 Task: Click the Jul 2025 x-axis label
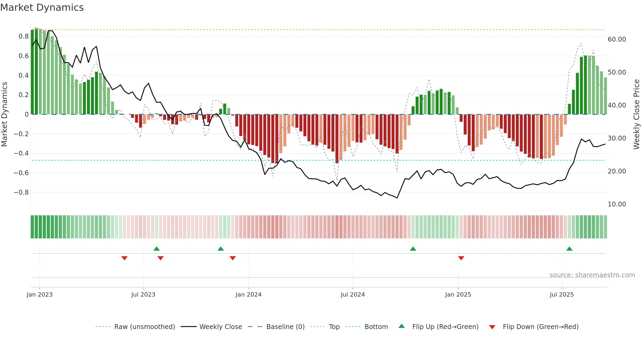562,294
